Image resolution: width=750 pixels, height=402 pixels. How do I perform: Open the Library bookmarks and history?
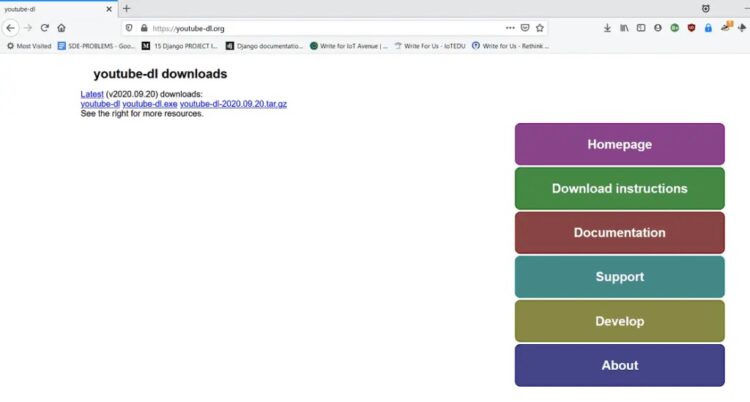624,28
